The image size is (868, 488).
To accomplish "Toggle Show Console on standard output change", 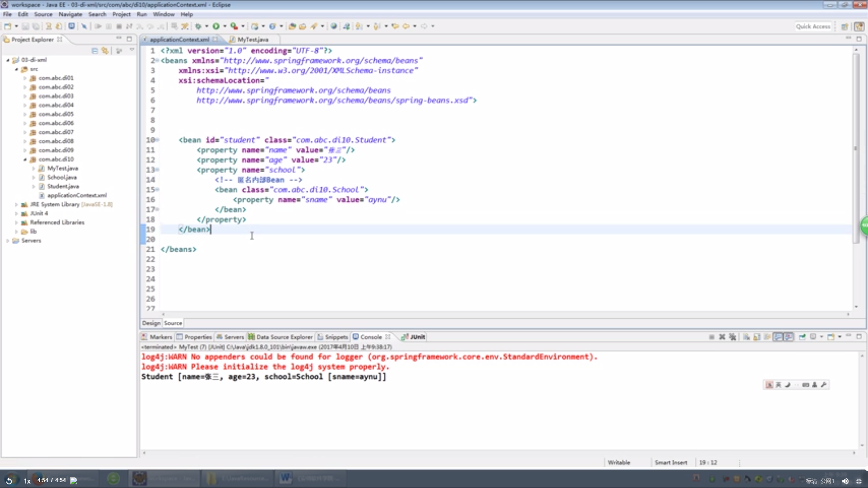I will (778, 337).
